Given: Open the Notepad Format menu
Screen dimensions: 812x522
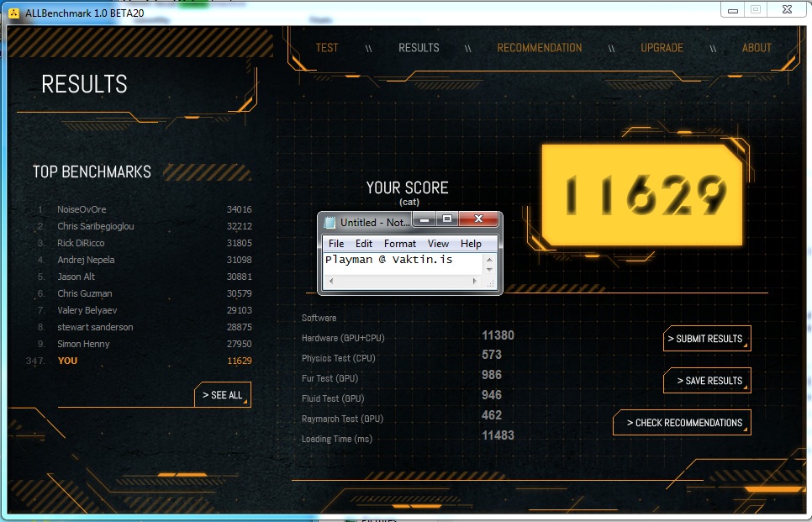Looking at the screenshot, I should pyautogui.click(x=400, y=244).
